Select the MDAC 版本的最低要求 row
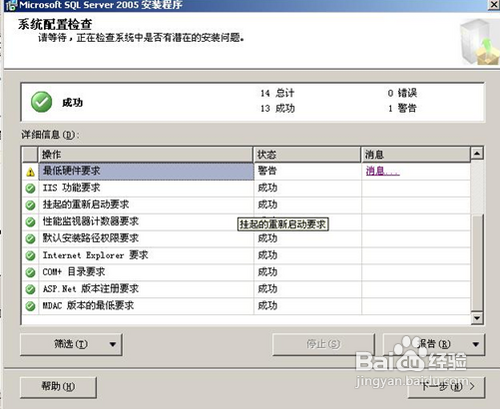 click(246, 306)
